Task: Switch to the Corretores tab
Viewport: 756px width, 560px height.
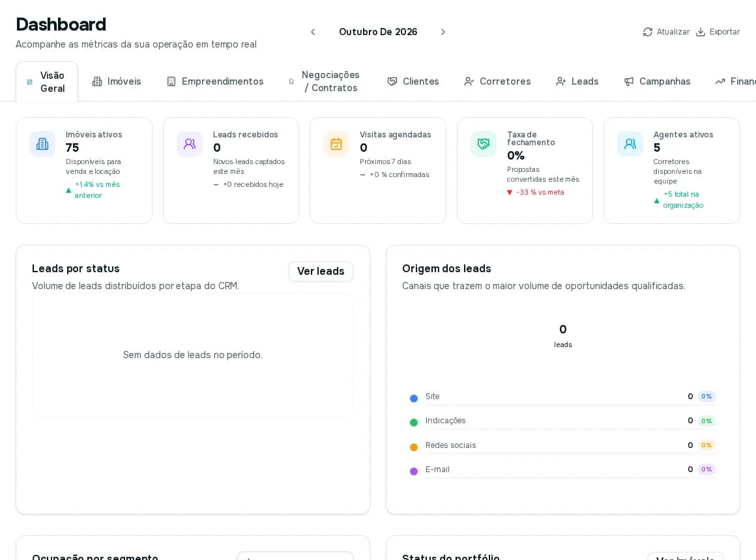Action: pos(497,81)
